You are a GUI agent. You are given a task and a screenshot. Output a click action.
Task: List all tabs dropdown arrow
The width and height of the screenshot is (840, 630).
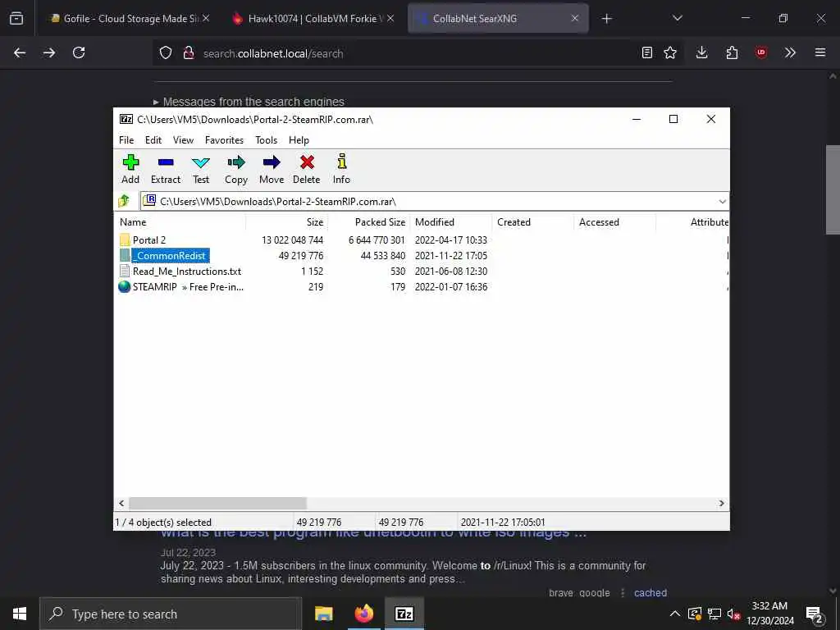point(677,18)
